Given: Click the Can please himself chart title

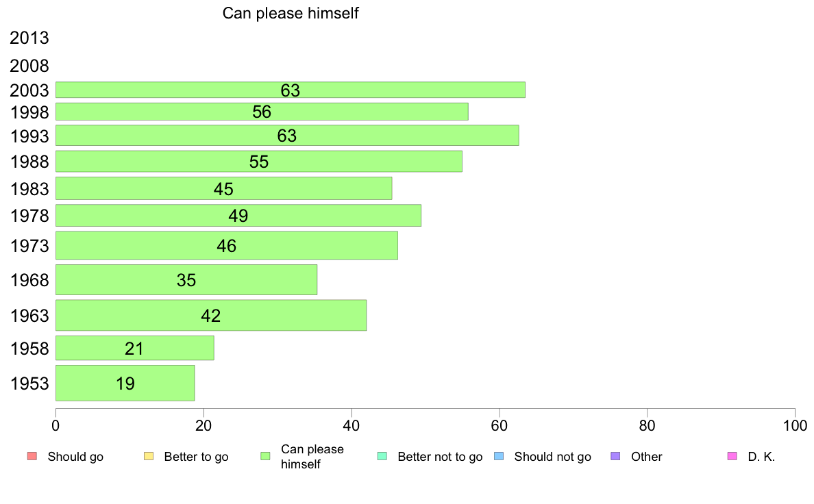Looking at the screenshot, I should 291,13.
